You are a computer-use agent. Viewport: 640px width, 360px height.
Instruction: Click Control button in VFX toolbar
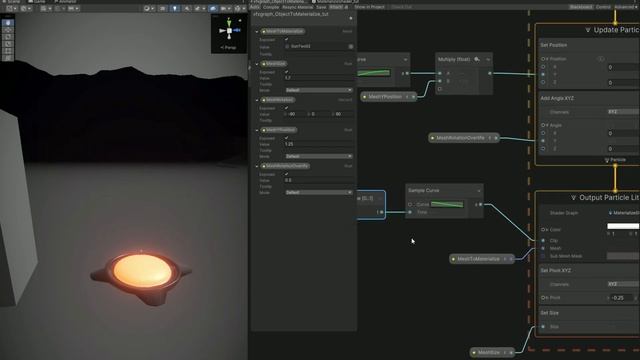603,7
